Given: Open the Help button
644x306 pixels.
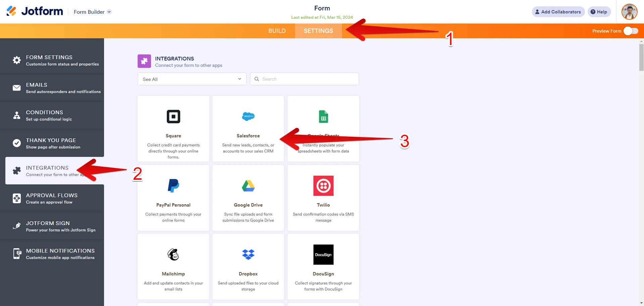Looking at the screenshot, I should pos(599,12).
